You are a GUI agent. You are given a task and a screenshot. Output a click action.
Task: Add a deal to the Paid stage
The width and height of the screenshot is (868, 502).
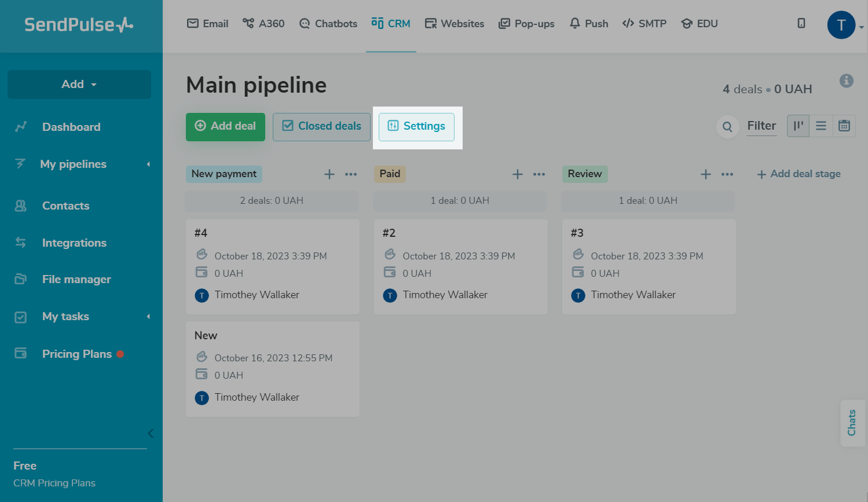coord(518,174)
